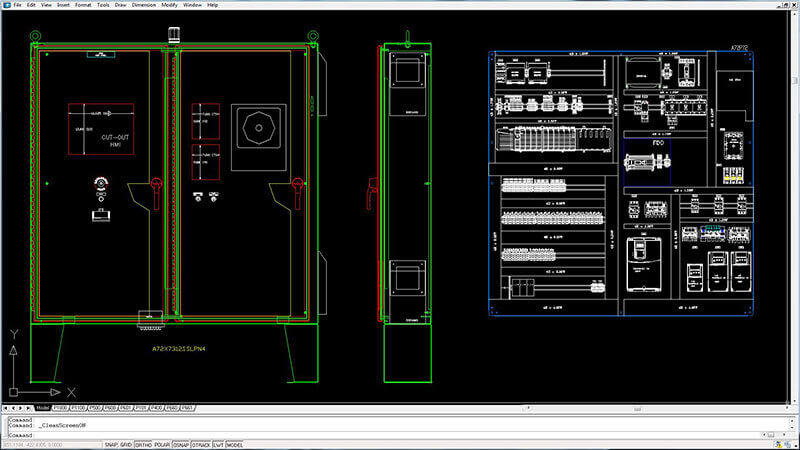Toggle the MODEL space button in the status bar
Screen dimensions: 800x450
[x=234, y=445]
